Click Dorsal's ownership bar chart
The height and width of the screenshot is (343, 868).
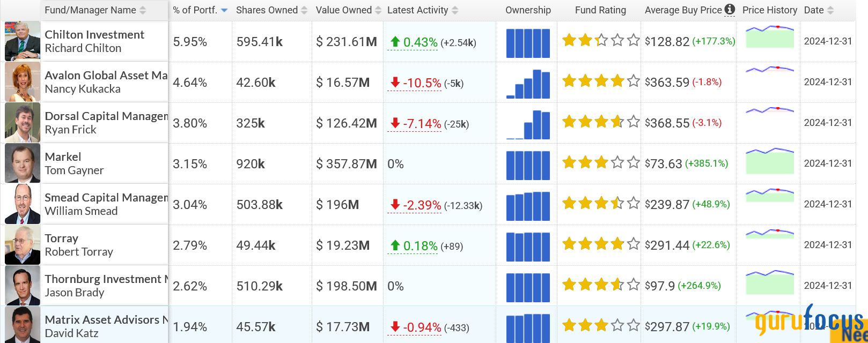(x=528, y=124)
